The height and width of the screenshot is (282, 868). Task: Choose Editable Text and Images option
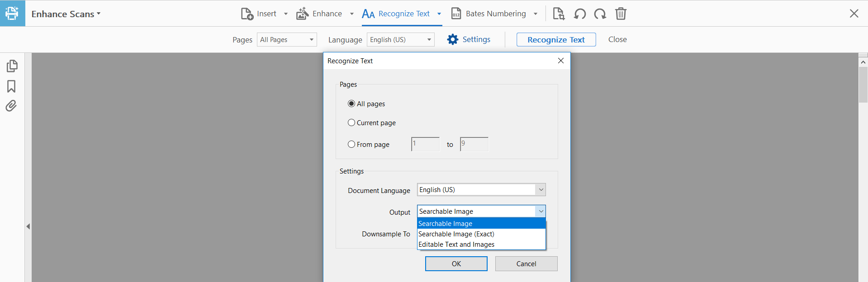pyautogui.click(x=456, y=244)
